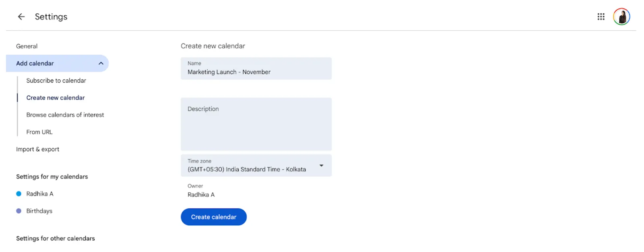The width and height of the screenshot is (644, 252).
Task: Open the account profile picture
Action: pyautogui.click(x=621, y=17)
